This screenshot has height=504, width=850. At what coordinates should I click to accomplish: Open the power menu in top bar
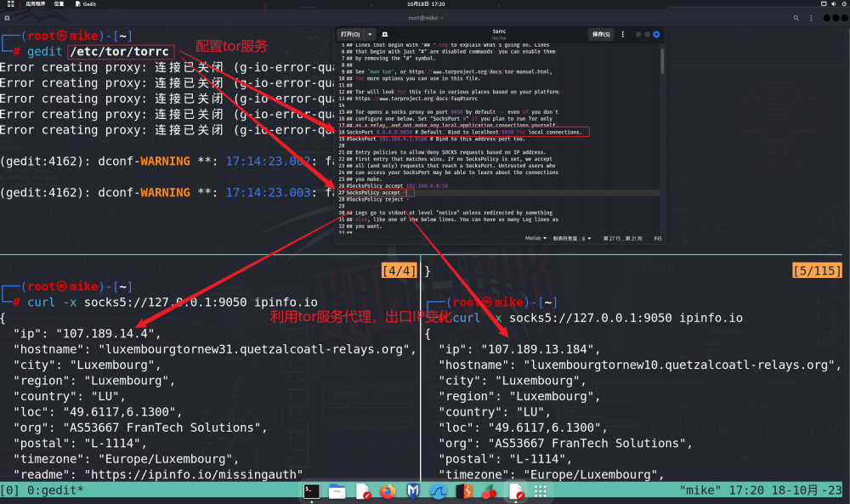point(844,3)
